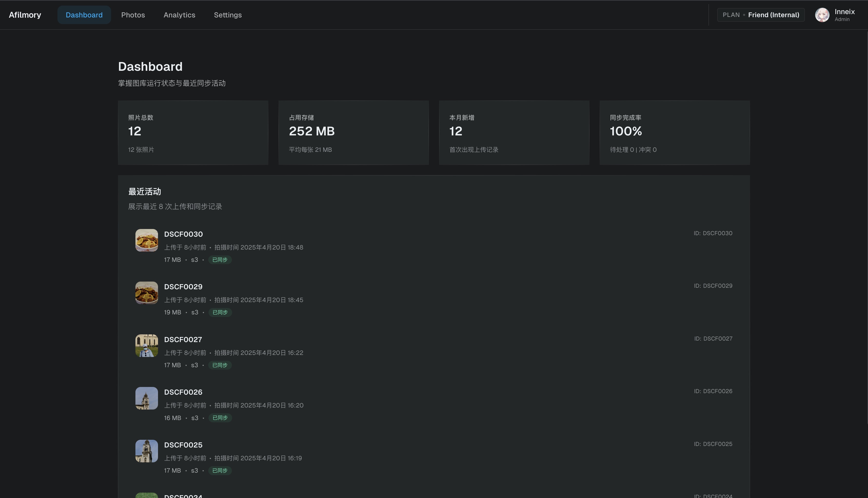This screenshot has width=868, height=498.
Task: Click the Afilmory logo
Action: 25,15
